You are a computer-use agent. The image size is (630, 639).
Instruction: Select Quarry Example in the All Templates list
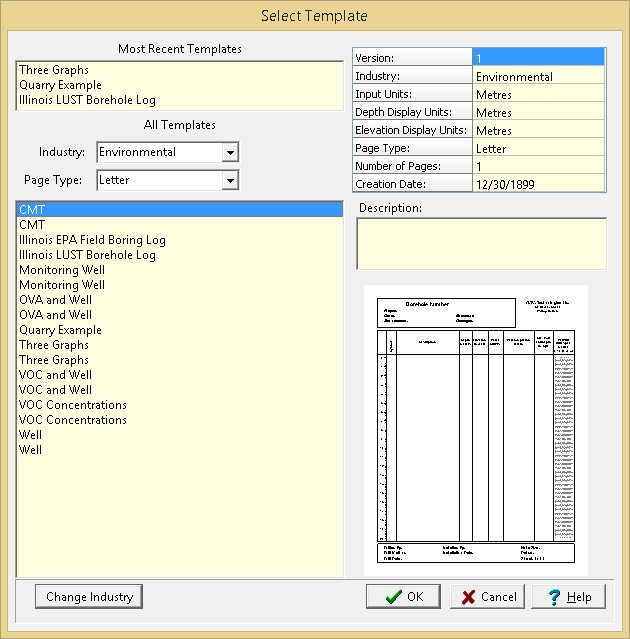tap(60, 330)
